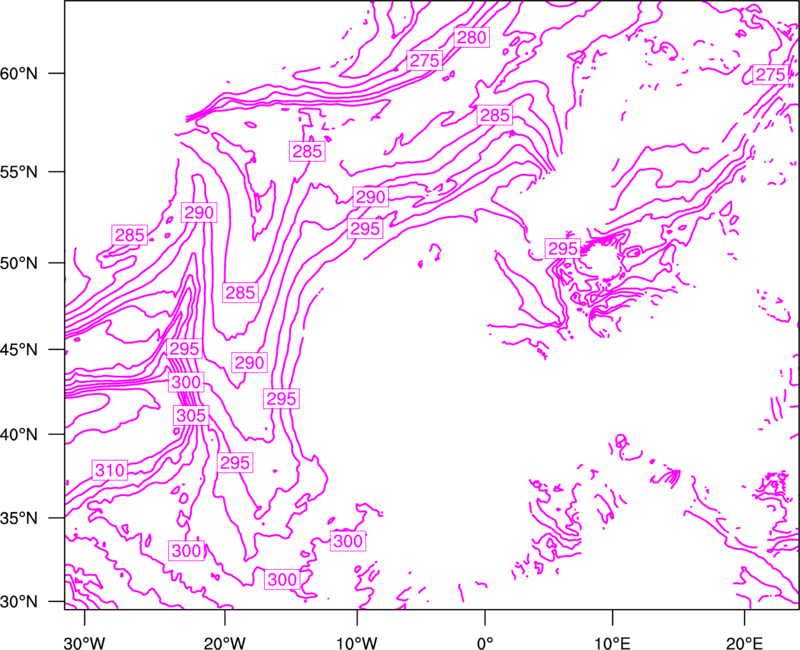Select the 285 label nearest the 50°N tick
This screenshot has width=800, height=650.
130,235
